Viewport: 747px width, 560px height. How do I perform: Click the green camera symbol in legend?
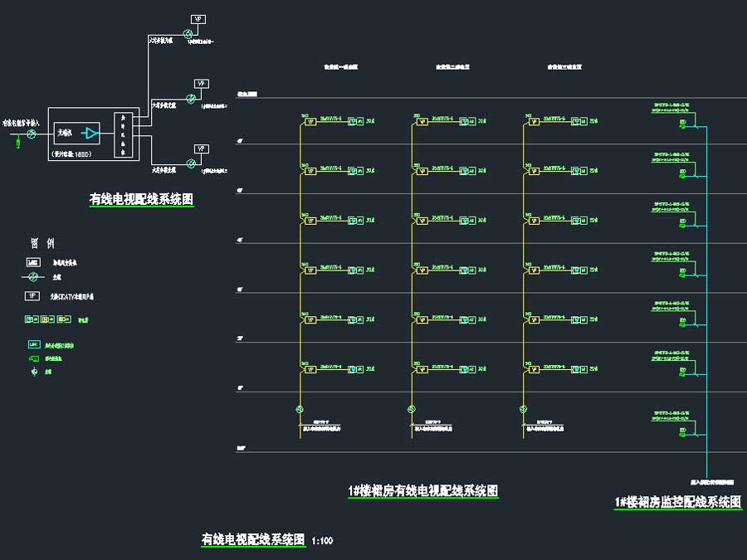tap(33, 358)
